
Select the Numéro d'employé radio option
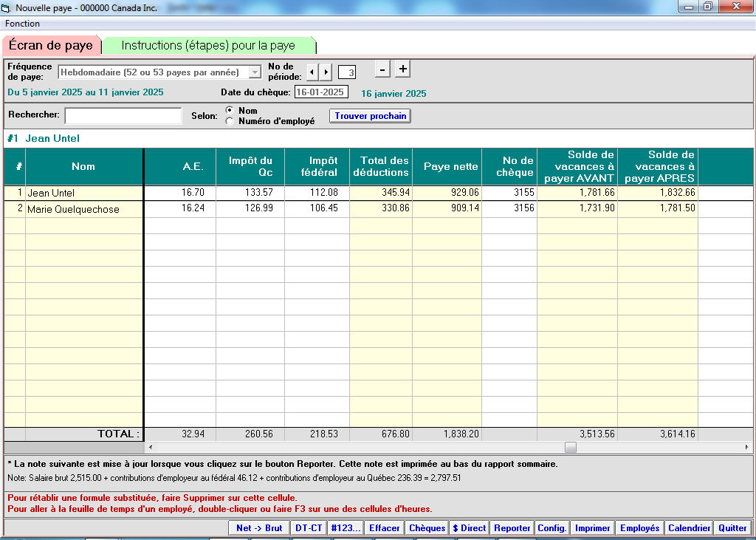pyautogui.click(x=230, y=121)
